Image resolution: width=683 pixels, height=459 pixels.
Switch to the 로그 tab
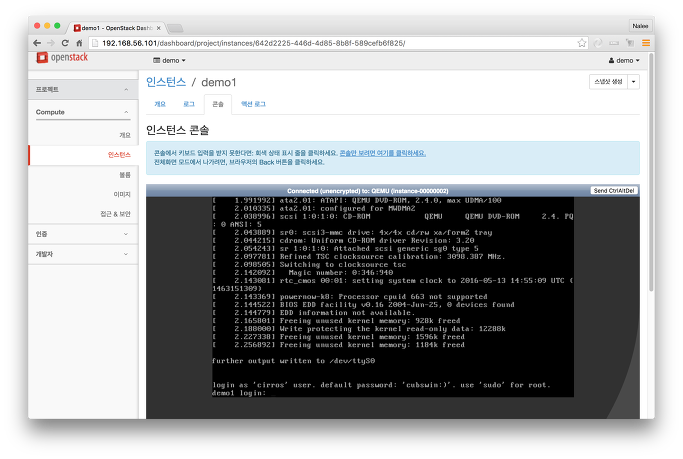(x=189, y=104)
